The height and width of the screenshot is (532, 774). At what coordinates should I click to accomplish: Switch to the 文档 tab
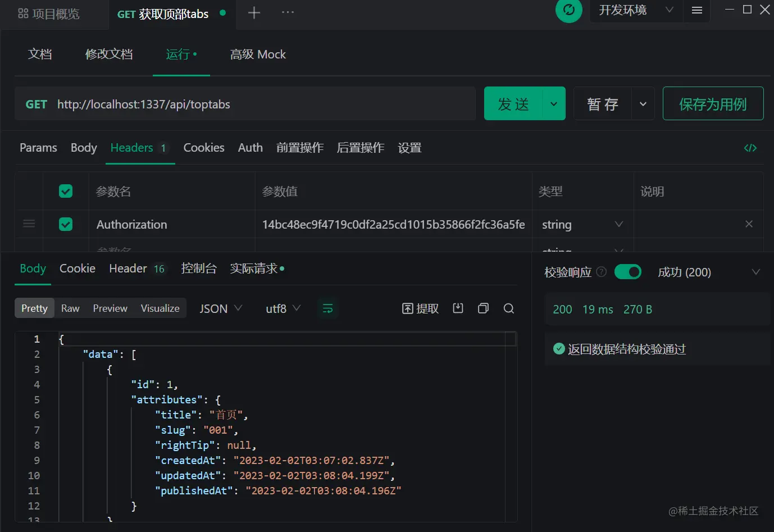[40, 54]
